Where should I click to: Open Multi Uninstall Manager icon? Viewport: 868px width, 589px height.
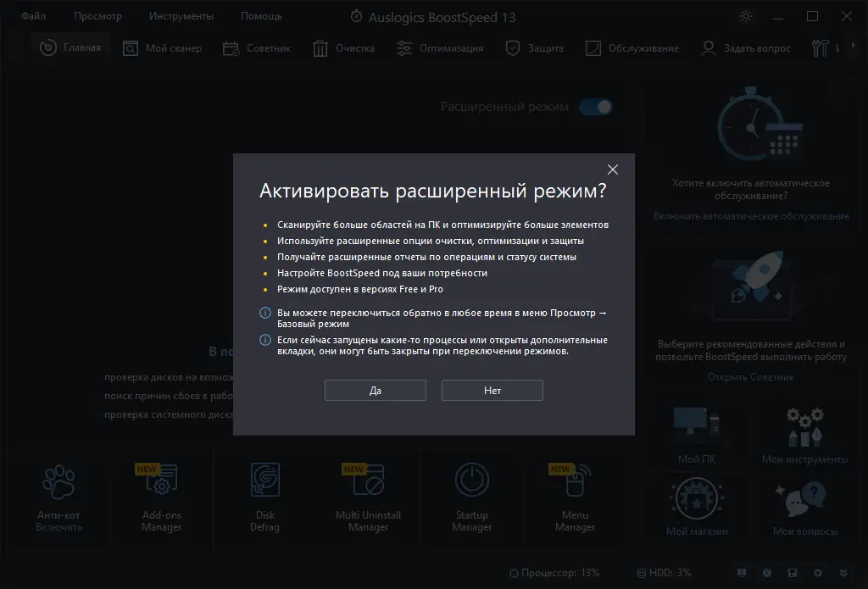point(368,480)
